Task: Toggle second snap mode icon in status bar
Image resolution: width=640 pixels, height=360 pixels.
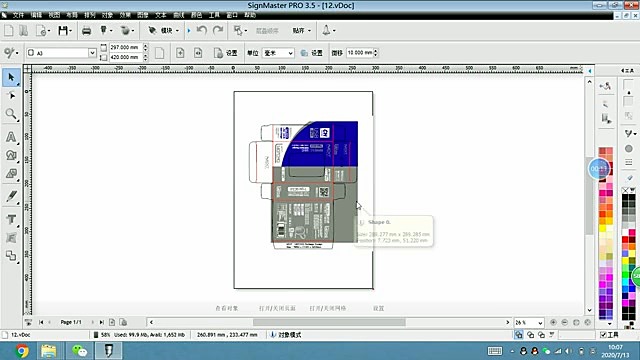Action: (530, 335)
